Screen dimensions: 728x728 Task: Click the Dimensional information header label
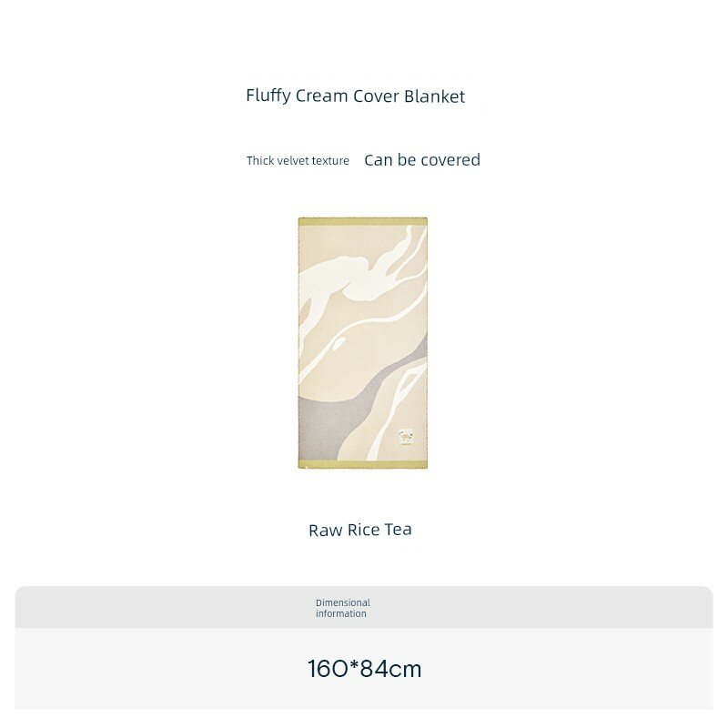343,608
